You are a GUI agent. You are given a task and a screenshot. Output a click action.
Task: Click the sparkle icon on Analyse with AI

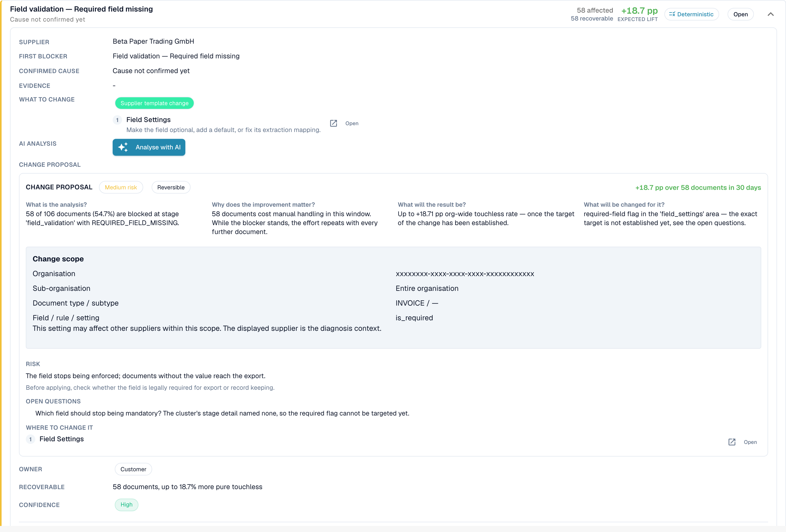(123, 147)
